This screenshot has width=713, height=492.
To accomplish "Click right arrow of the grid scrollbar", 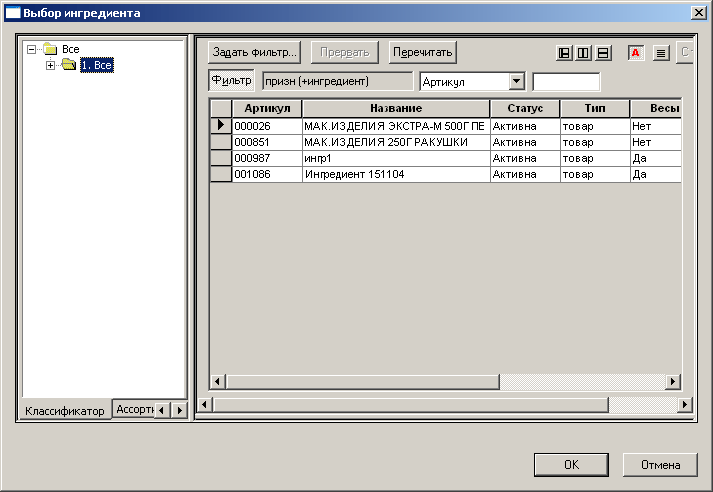I will pos(673,382).
